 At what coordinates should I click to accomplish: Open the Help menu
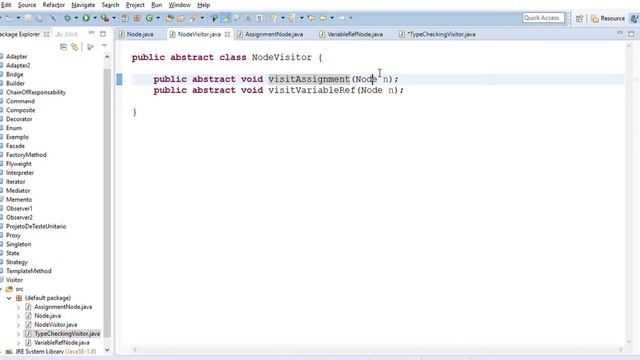(203, 5)
